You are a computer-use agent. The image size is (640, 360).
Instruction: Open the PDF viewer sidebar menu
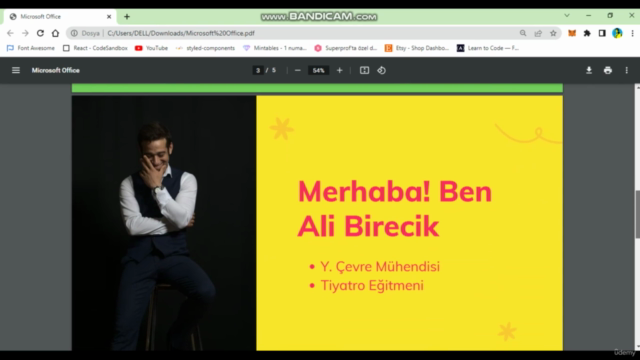[x=16, y=70]
